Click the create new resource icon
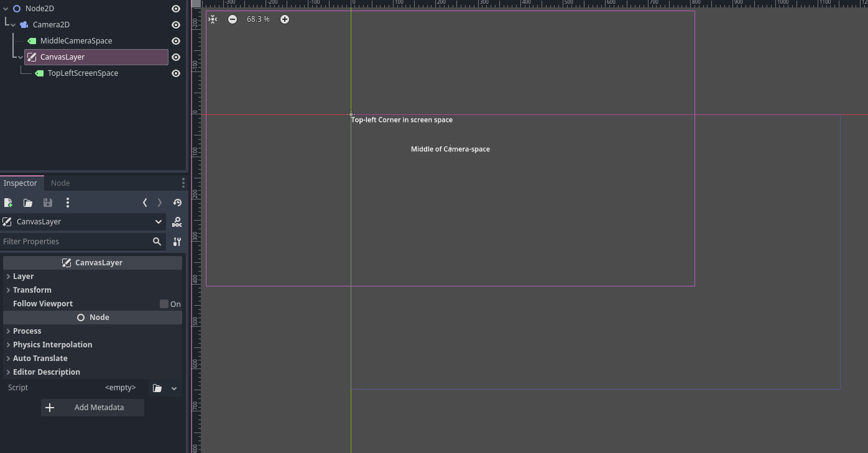This screenshot has width=868, height=453. tap(8, 203)
